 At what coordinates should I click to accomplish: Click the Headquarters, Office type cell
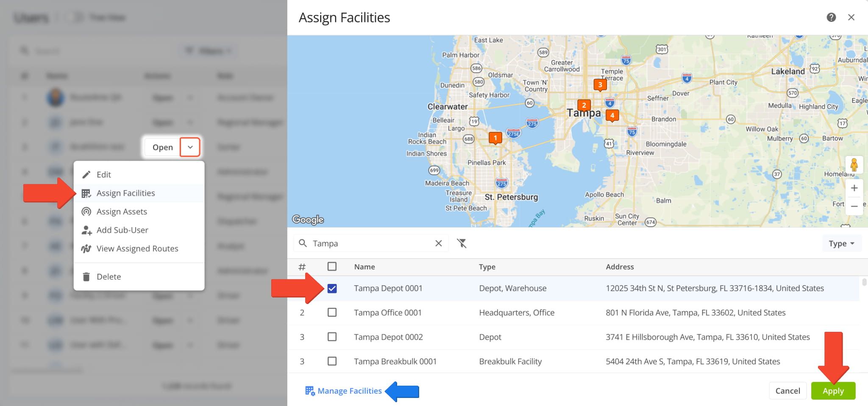tap(517, 313)
